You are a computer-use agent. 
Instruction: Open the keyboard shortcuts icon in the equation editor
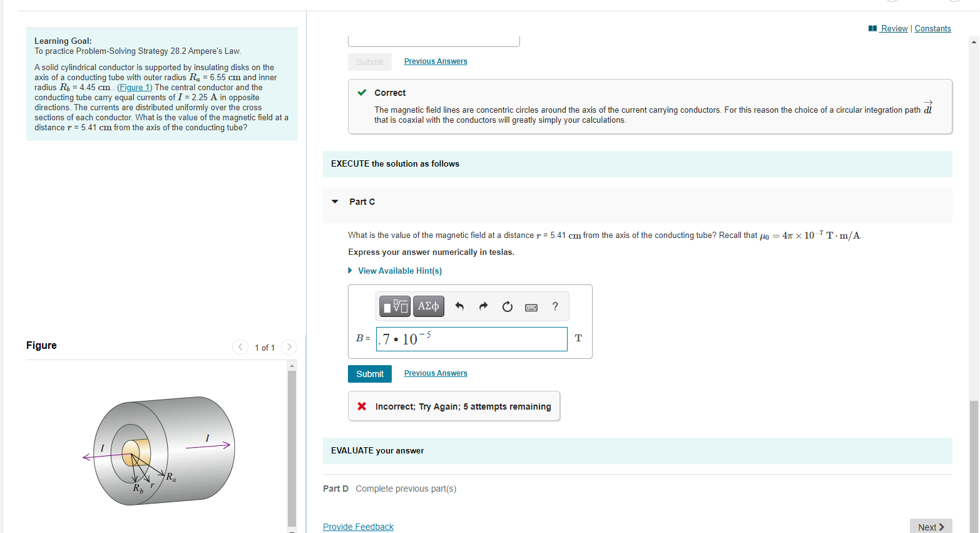531,306
